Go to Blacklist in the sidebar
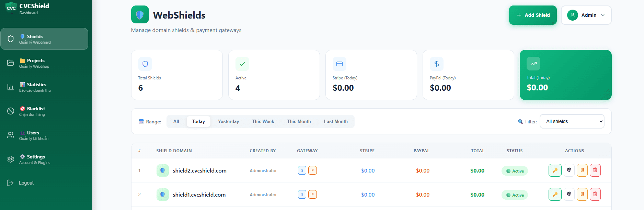 coord(36,111)
